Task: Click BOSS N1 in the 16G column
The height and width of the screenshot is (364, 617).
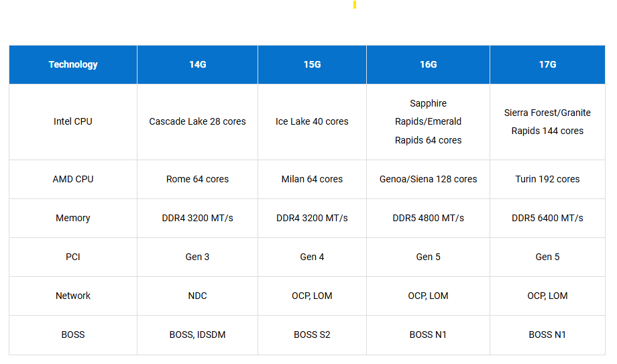Action: click(428, 335)
